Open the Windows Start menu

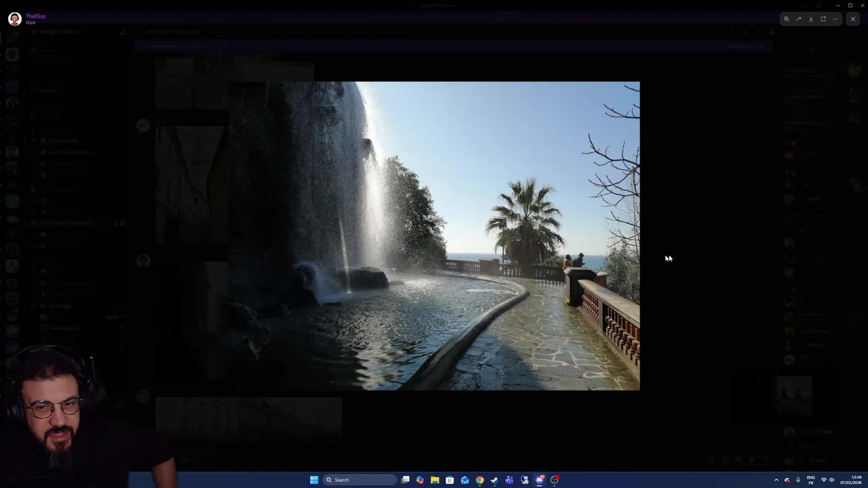click(x=314, y=480)
